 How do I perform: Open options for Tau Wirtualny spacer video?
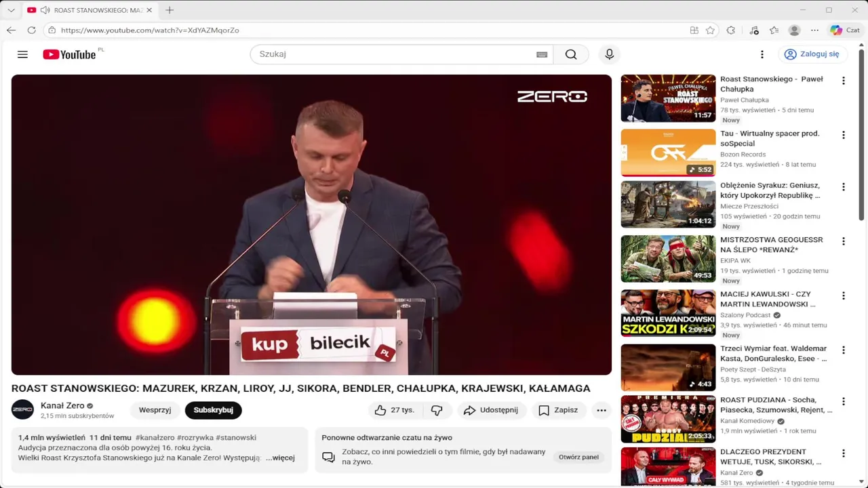pos(843,135)
